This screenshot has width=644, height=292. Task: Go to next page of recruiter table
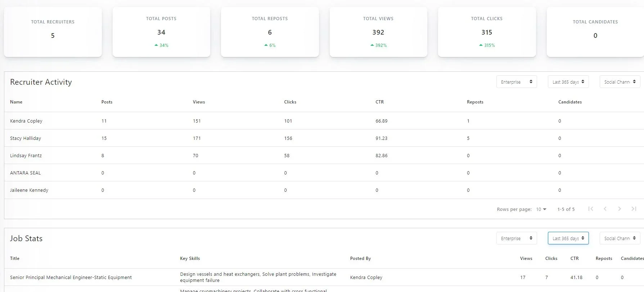[620, 209]
